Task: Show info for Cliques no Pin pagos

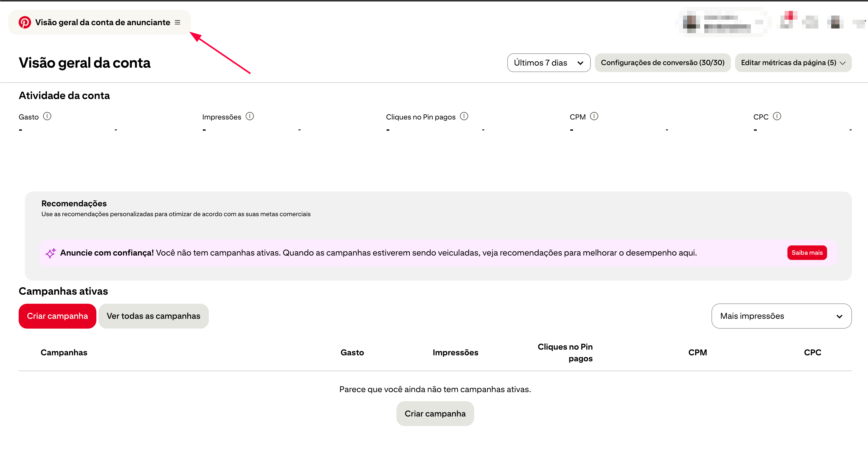Action: click(x=464, y=116)
